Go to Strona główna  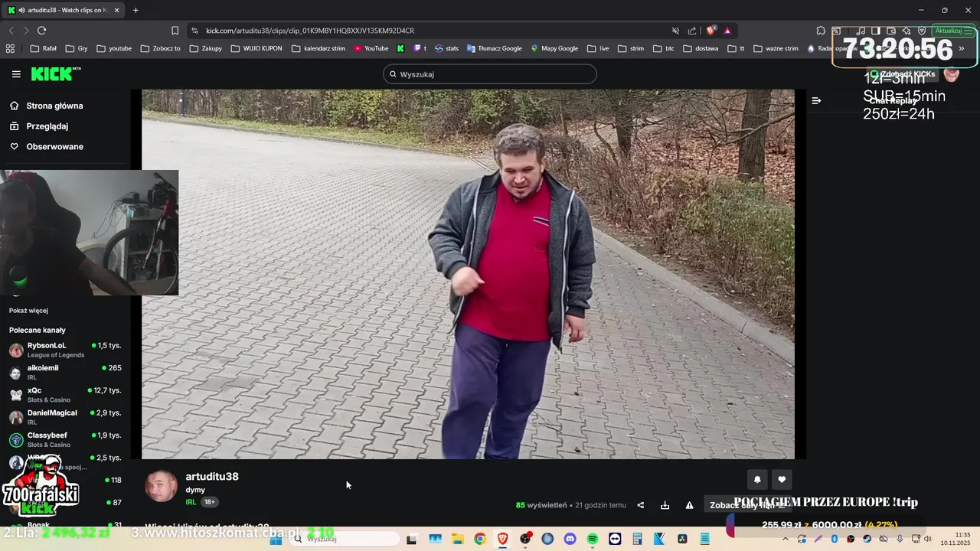click(x=47, y=106)
